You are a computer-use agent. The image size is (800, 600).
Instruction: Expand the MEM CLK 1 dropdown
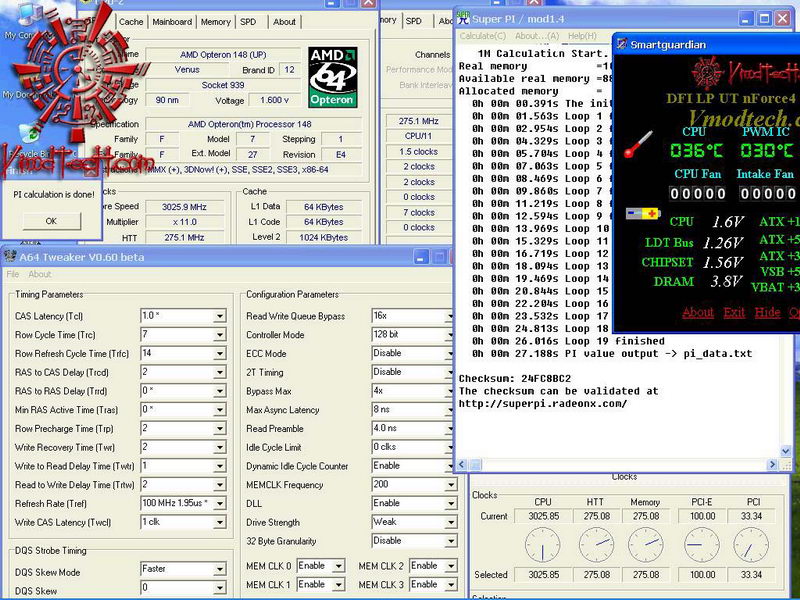pos(338,585)
